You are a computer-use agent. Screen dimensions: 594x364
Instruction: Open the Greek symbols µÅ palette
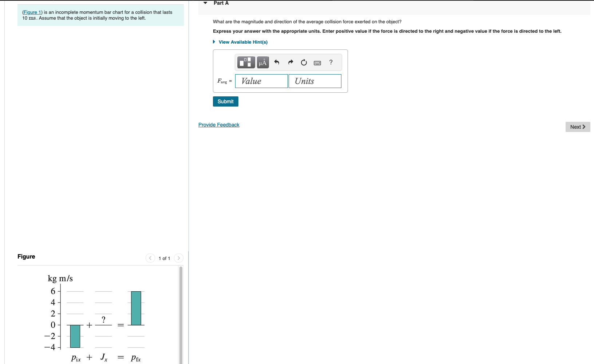(x=263, y=63)
